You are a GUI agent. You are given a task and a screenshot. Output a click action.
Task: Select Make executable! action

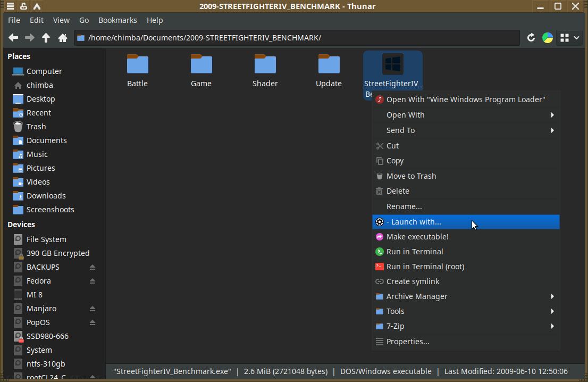coord(466,237)
